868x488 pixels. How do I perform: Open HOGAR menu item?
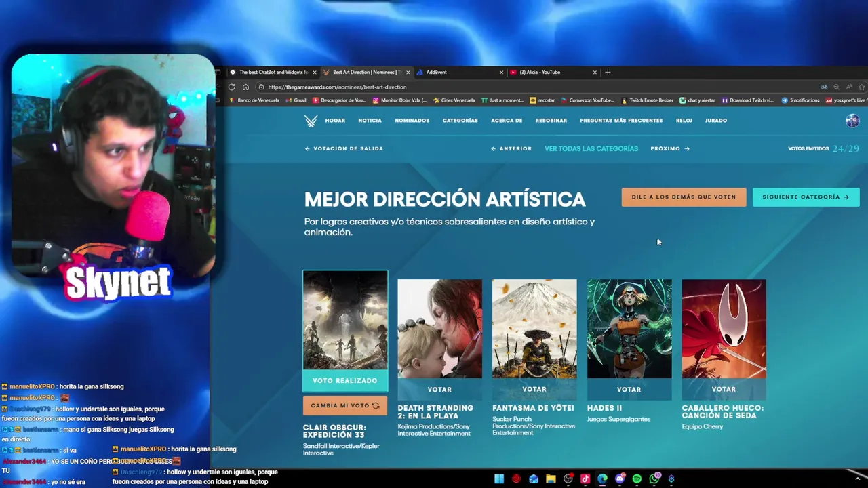(335, 121)
